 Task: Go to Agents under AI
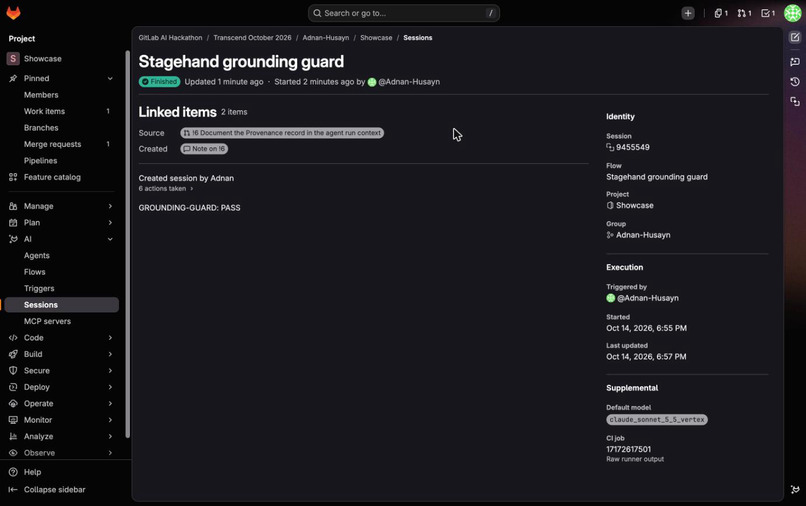tap(61, 256)
